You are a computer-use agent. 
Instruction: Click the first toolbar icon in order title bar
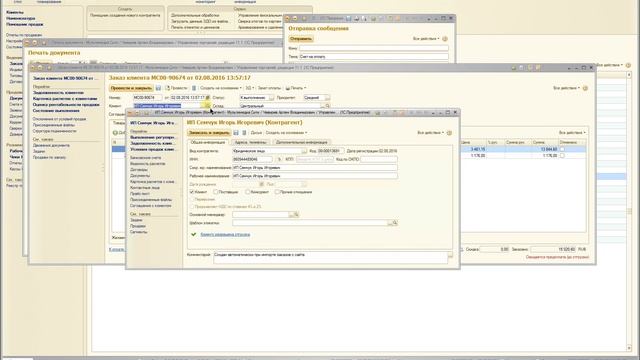[x=514, y=67]
